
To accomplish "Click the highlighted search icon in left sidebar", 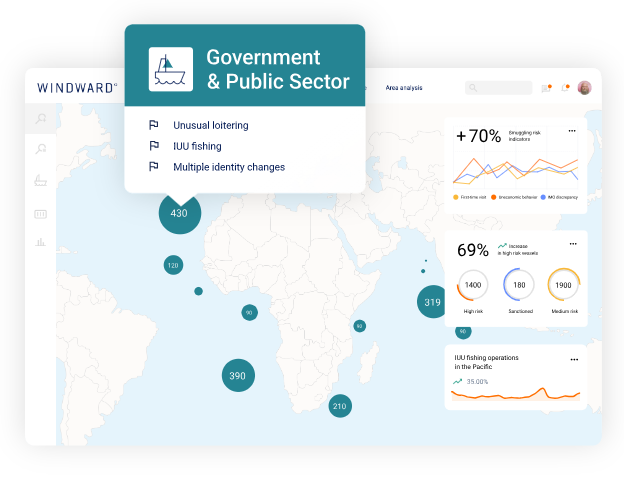I will point(41,118).
